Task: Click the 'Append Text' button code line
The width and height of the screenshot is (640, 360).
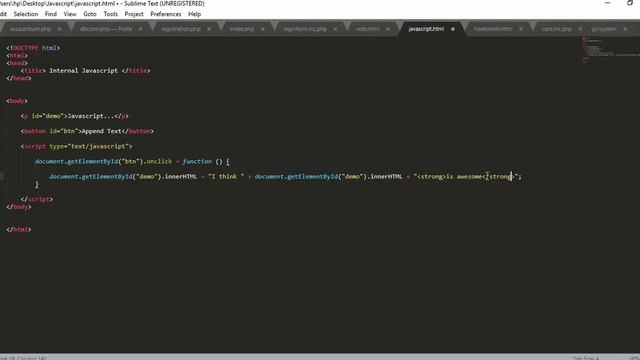Action: (x=87, y=131)
